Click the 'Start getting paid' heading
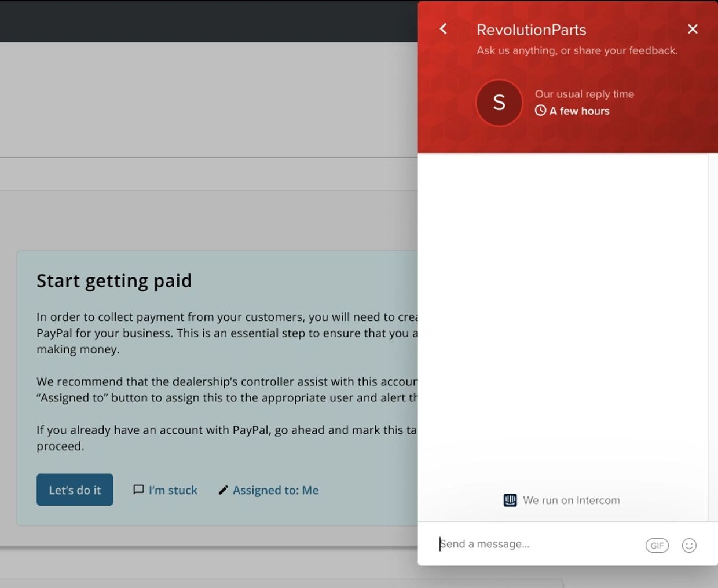Screen dimensions: 718x588 (114, 281)
